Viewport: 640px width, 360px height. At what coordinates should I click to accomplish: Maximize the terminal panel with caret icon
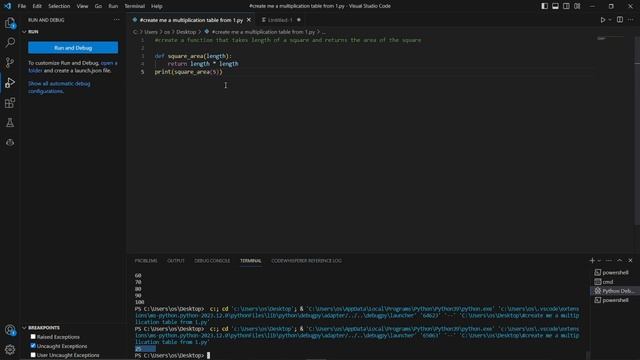620,260
